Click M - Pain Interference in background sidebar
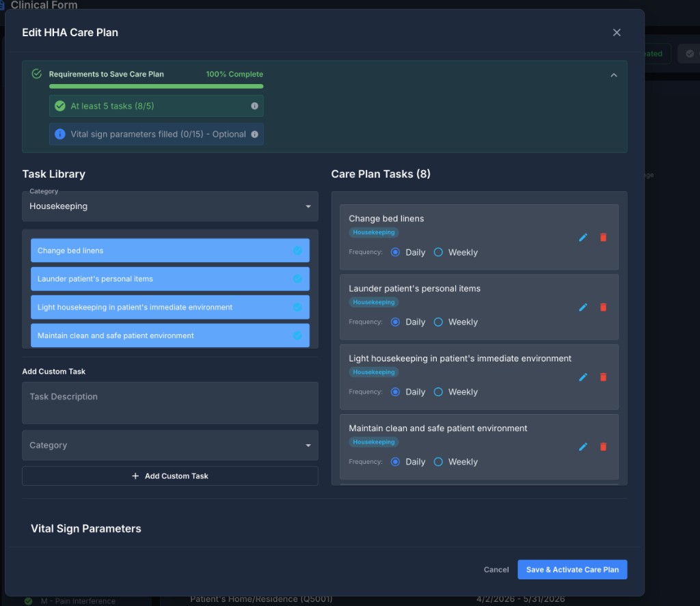The image size is (700, 606). [78, 601]
